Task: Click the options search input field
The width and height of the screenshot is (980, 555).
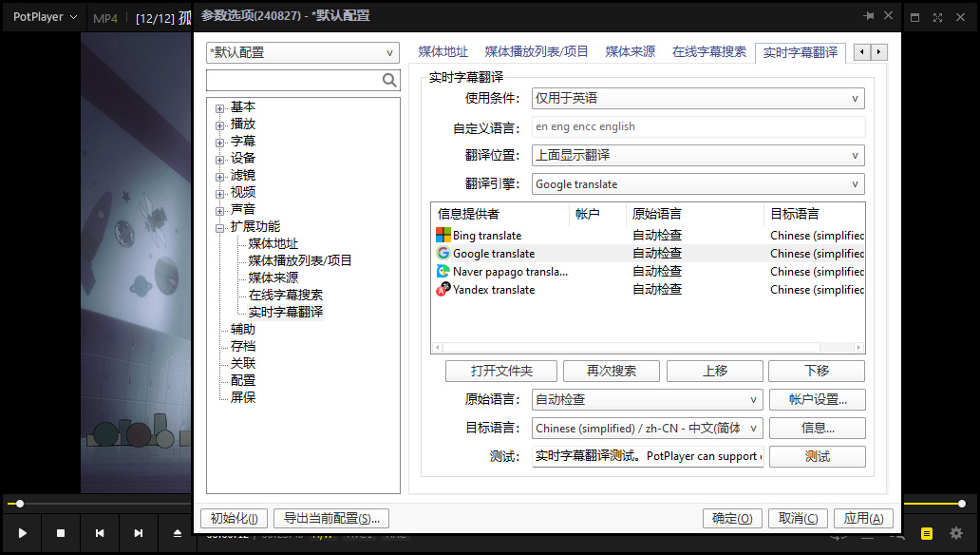Action: [293, 80]
